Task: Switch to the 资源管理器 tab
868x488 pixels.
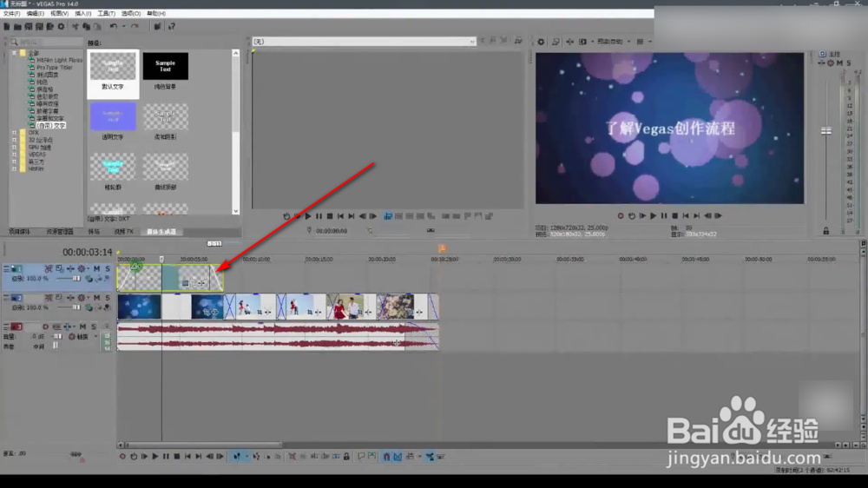Action: click(x=59, y=232)
